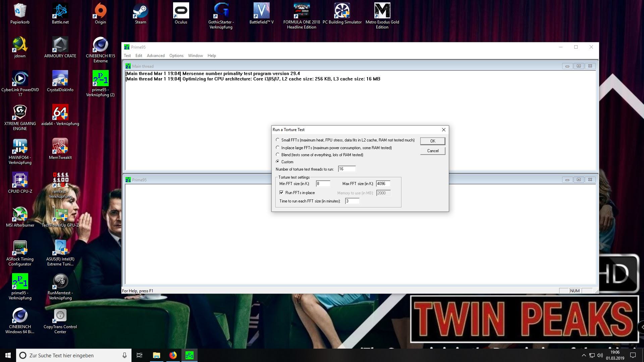Select the jdown desktop icon
Image resolution: width=644 pixels, height=362 pixels.
(20, 48)
